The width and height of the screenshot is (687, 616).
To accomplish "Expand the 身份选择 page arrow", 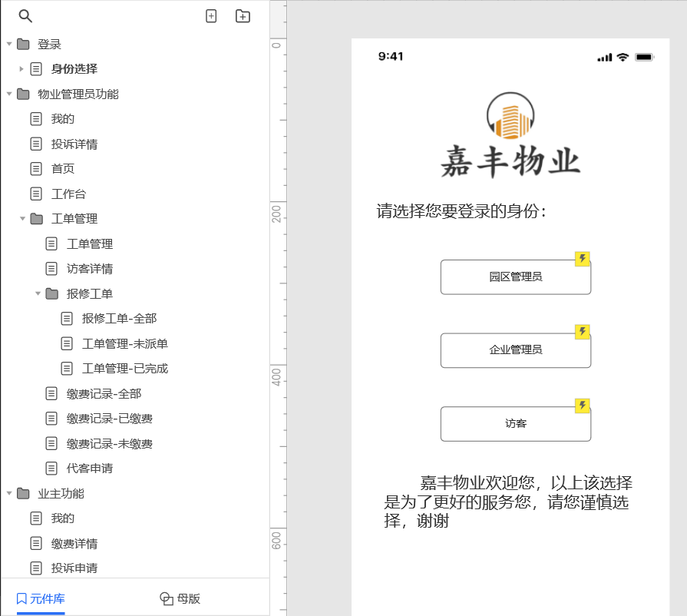I will point(21,69).
